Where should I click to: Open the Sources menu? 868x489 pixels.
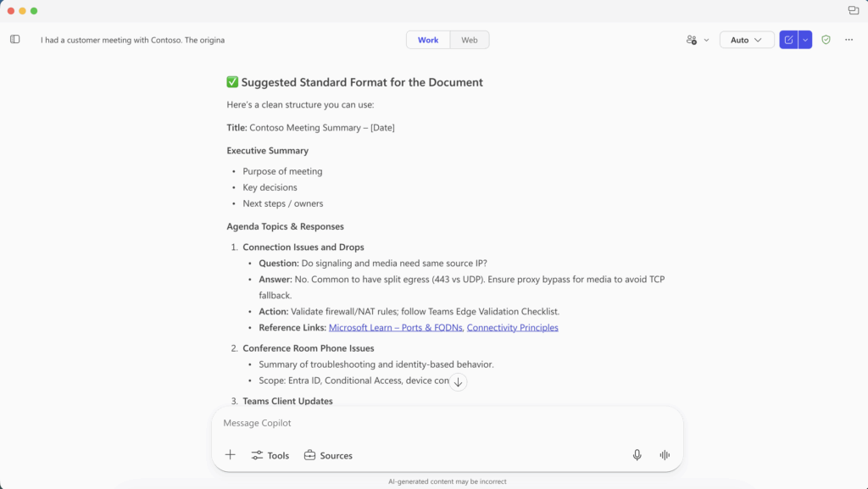[x=328, y=455]
